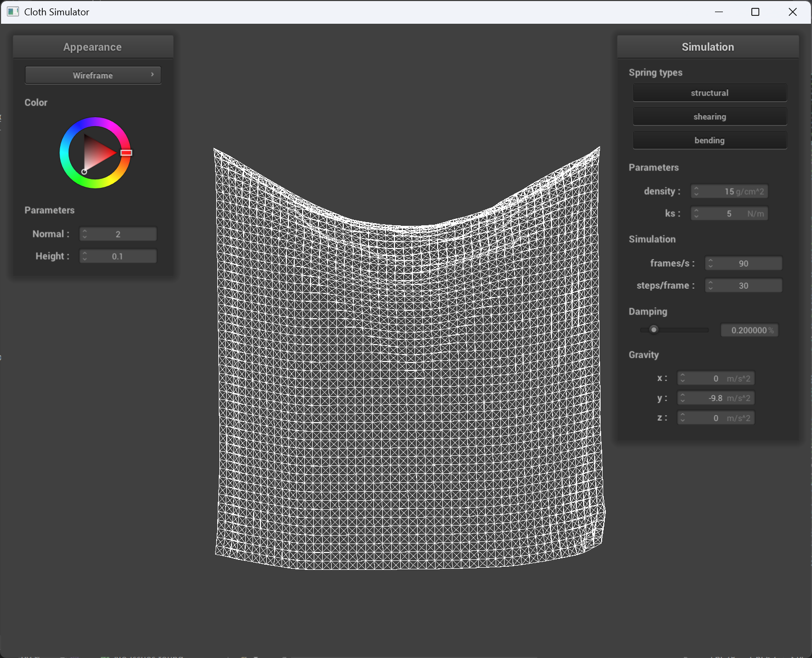812x658 pixels.
Task: Click the damping percentage value box
Action: 749,330
